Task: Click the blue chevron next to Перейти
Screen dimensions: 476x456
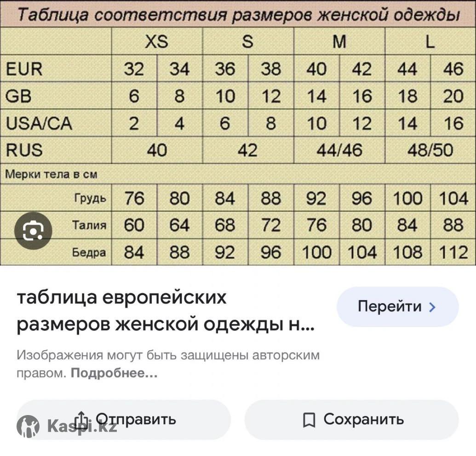Action: point(432,307)
